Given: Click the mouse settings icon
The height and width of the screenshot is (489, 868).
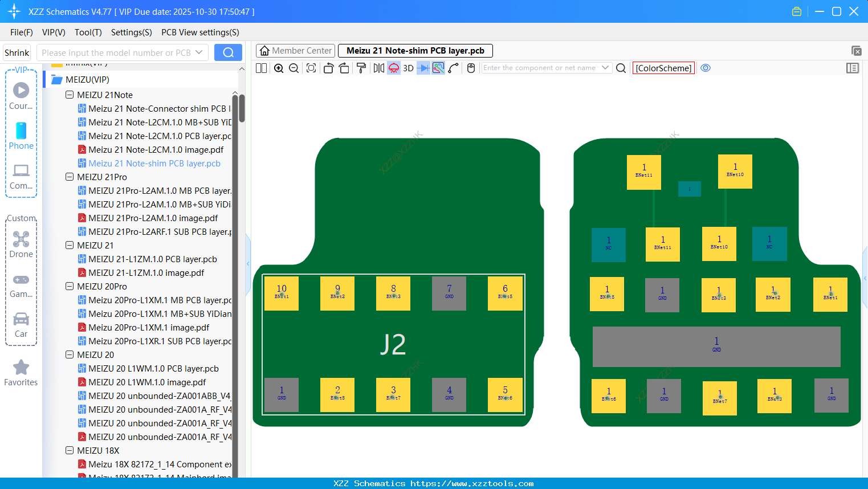Looking at the screenshot, I should point(471,68).
